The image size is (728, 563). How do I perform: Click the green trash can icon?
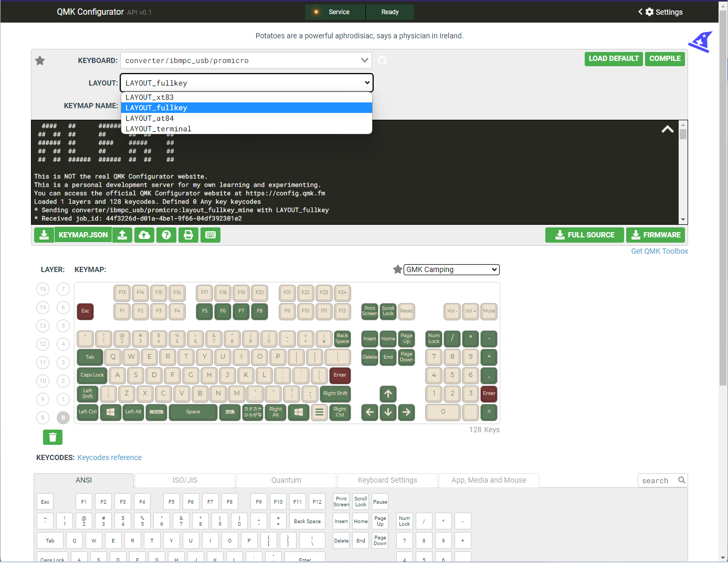click(x=52, y=437)
